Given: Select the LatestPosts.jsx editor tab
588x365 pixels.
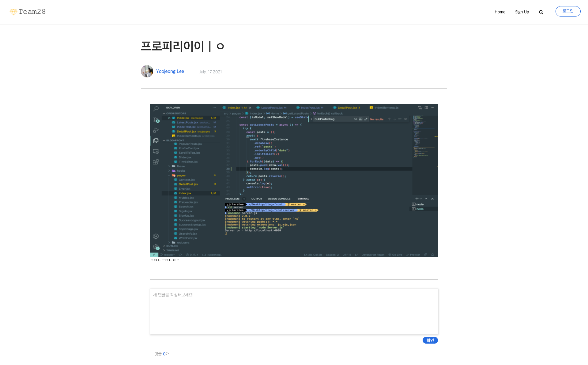Looking at the screenshot, I should [272, 108].
